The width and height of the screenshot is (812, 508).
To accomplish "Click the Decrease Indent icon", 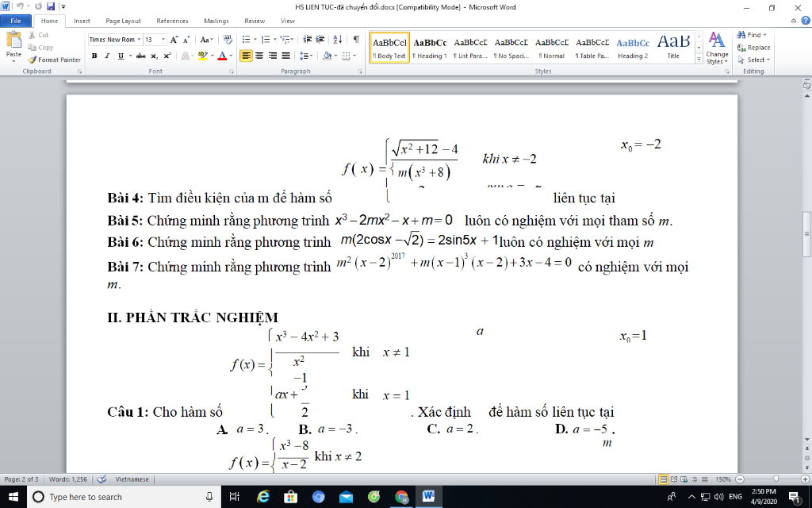I will 308,40.
